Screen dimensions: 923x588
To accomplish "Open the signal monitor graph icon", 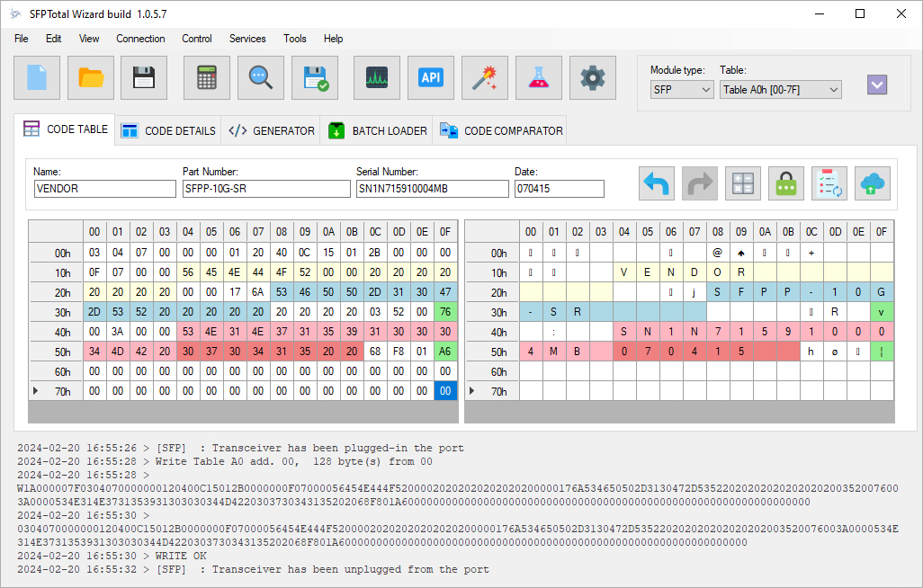I will pos(377,77).
